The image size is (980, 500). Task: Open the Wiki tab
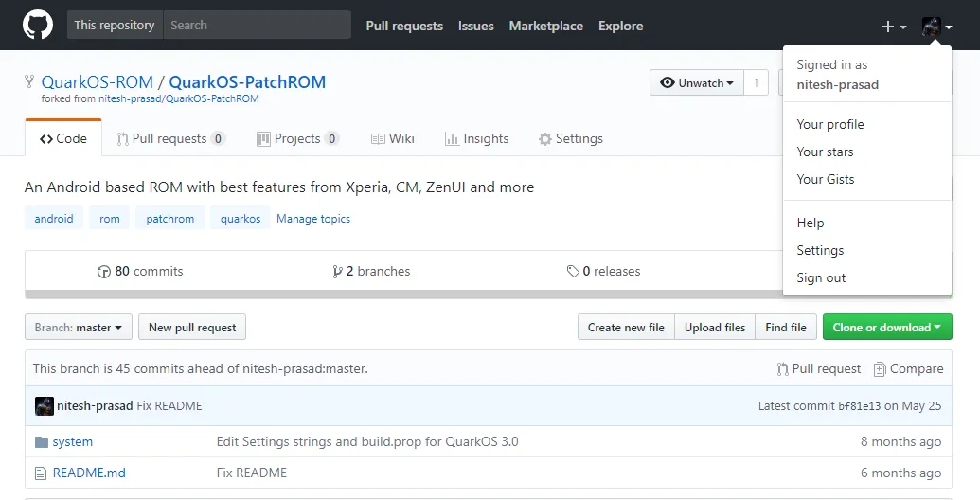click(x=393, y=138)
